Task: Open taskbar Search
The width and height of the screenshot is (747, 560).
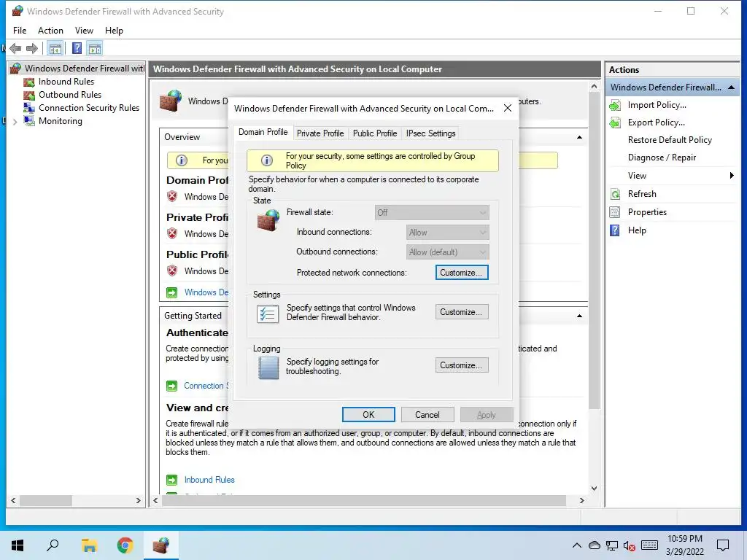Action: [x=53, y=545]
